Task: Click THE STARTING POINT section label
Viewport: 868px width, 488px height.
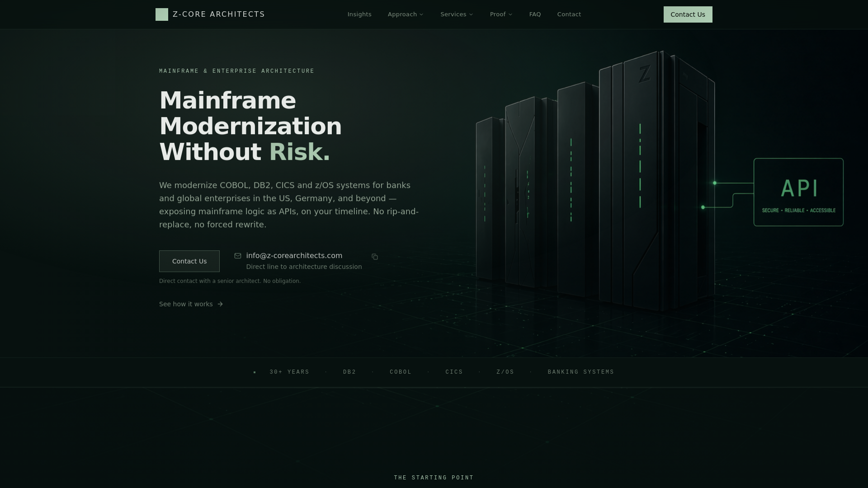Action: (x=434, y=478)
